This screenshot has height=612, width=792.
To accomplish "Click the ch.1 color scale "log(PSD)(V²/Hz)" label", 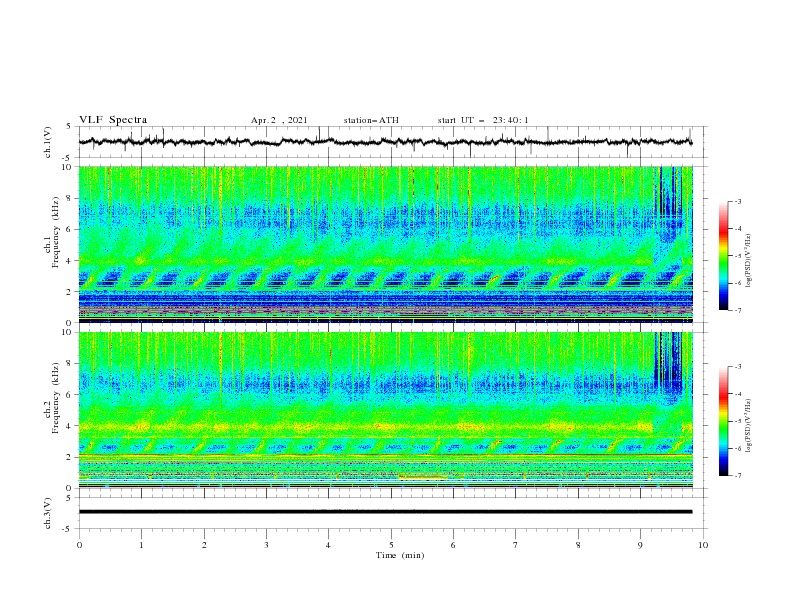I will (x=749, y=261).
